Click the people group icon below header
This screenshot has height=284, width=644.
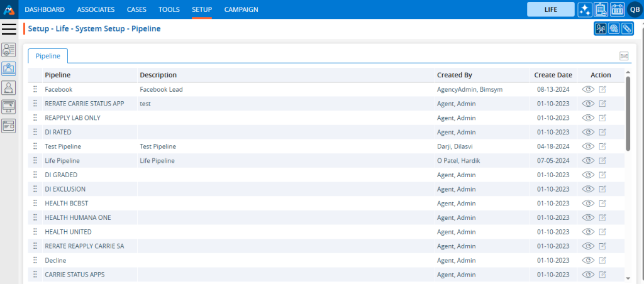[x=601, y=28]
